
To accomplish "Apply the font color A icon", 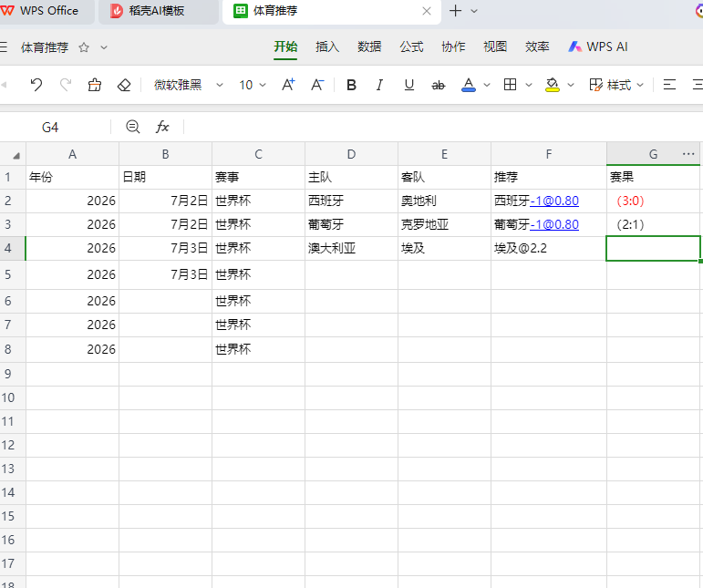I will (469, 84).
